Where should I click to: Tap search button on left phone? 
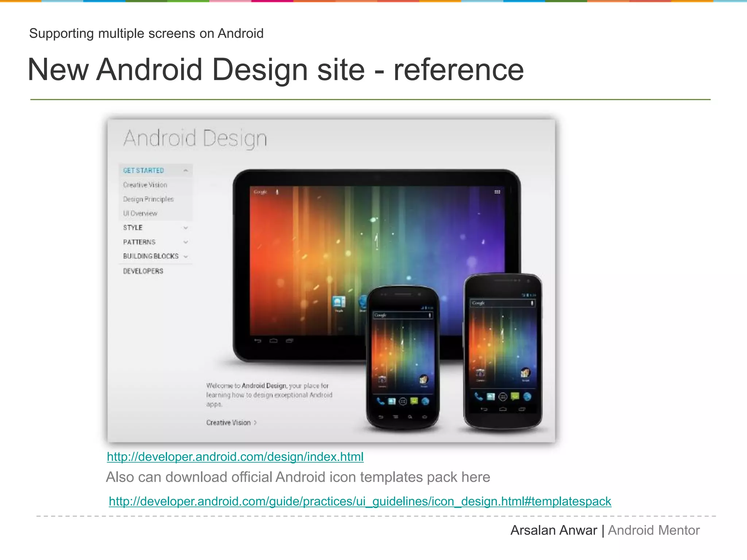pyautogui.click(x=410, y=417)
